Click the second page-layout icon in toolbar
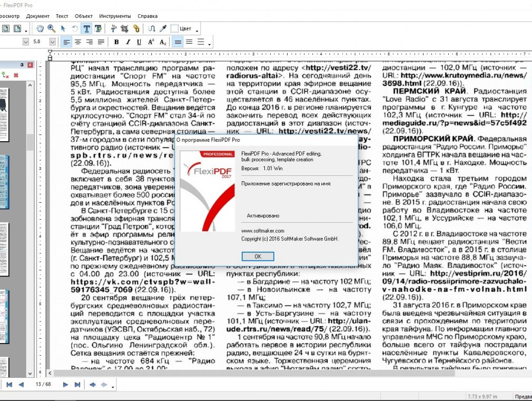 pos(17,28)
